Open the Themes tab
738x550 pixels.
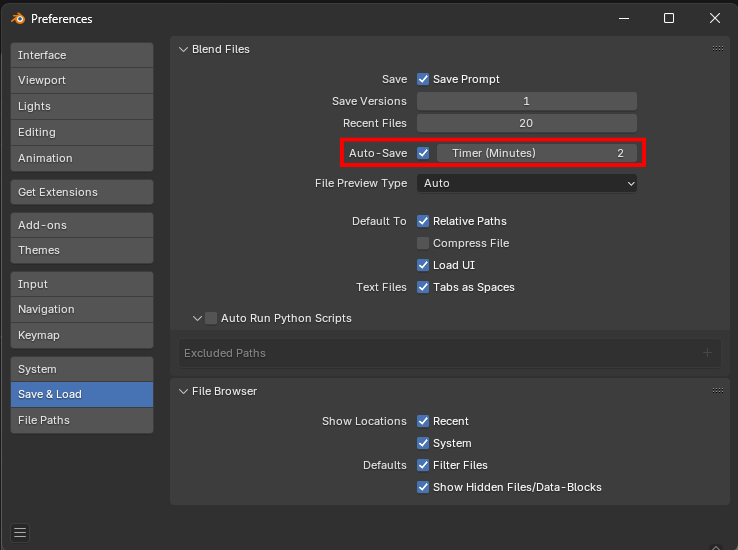tap(82, 250)
